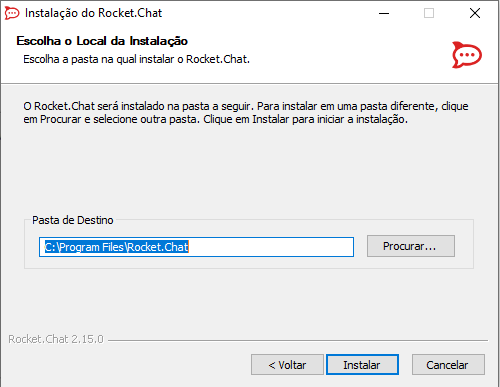Click the blank gray area above Pasta de Destino
Image resolution: width=500 pixels, height=387 pixels.
pyautogui.click(x=249, y=170)
